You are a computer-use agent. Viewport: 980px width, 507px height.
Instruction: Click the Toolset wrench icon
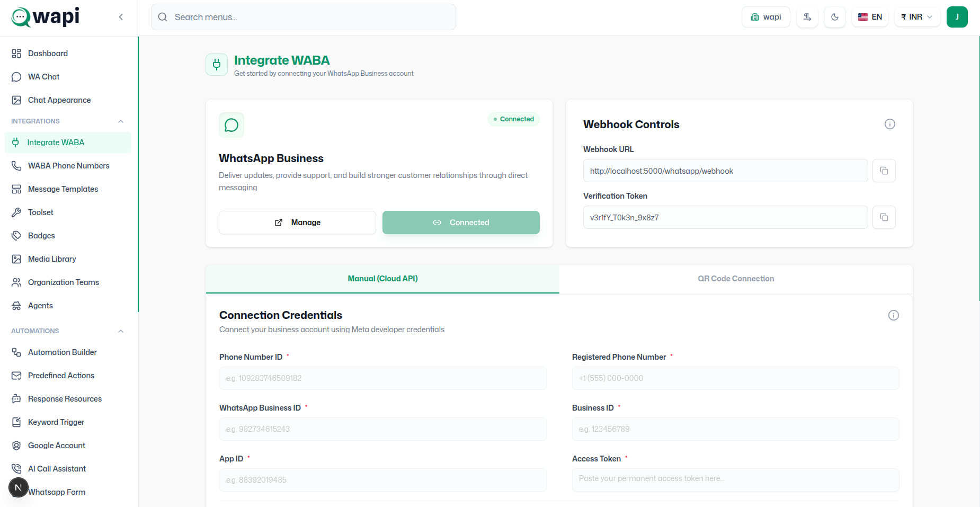click(16, 212)
